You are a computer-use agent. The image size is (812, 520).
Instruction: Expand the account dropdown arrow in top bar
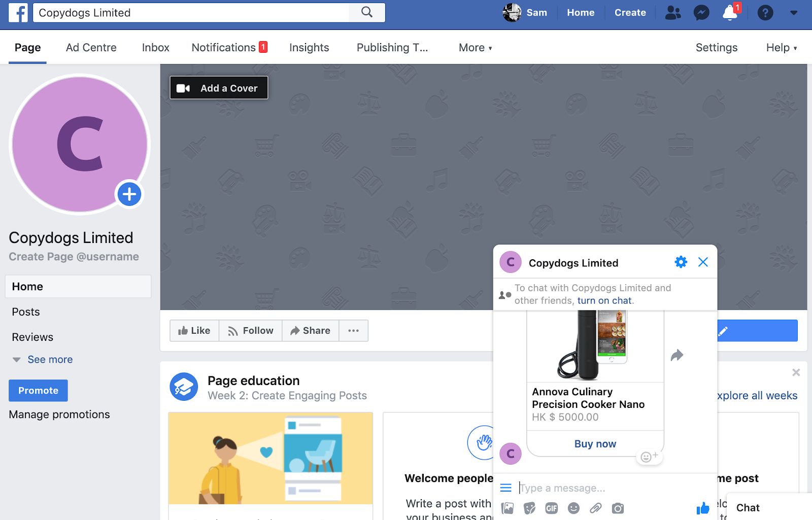tap(794, 13)
